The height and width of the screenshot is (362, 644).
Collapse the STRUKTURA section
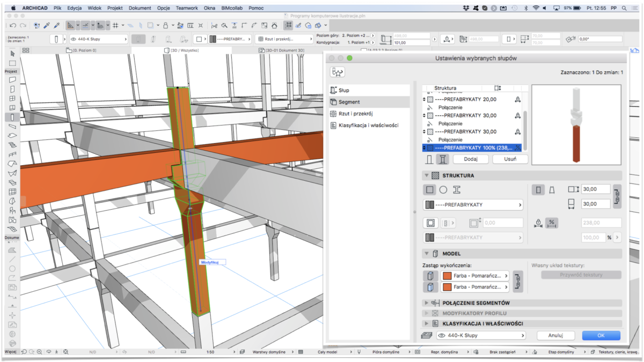coord(426,175)
